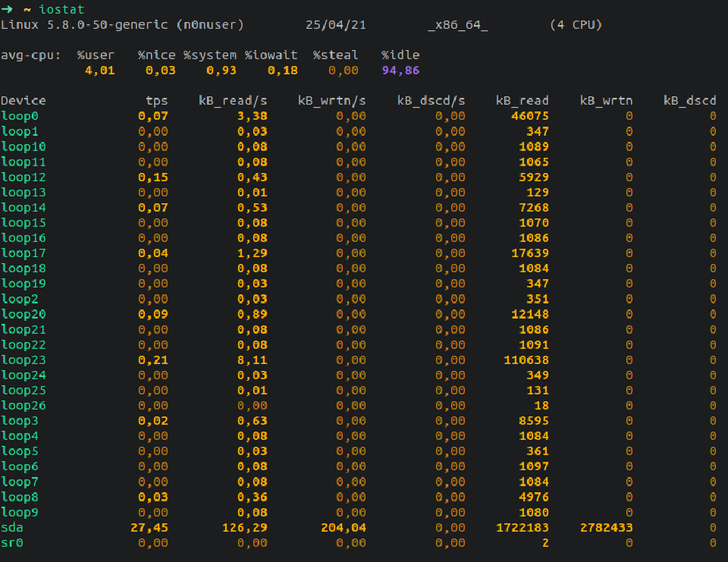Click the %iowait column header
The width and height of the screenshot is (728, 562).
271,55
